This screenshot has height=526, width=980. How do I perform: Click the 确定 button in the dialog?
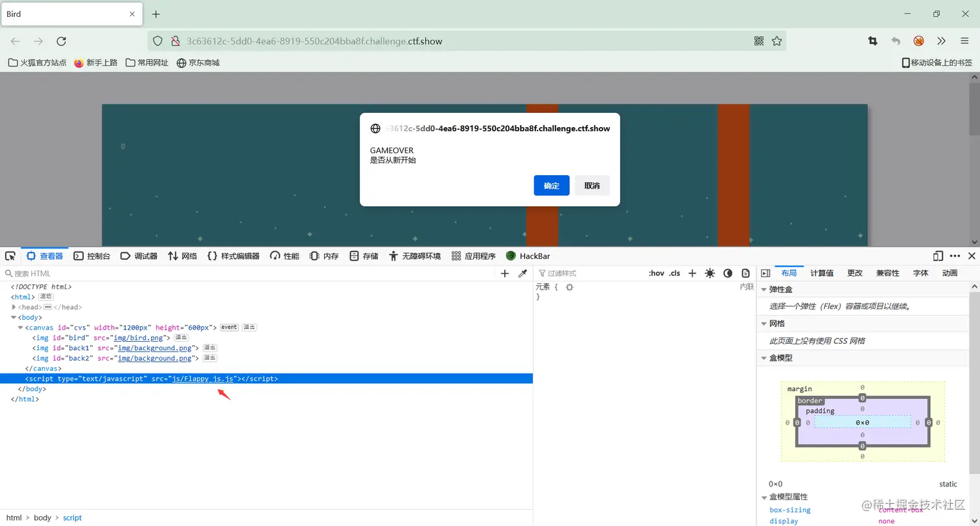[552, 185]
